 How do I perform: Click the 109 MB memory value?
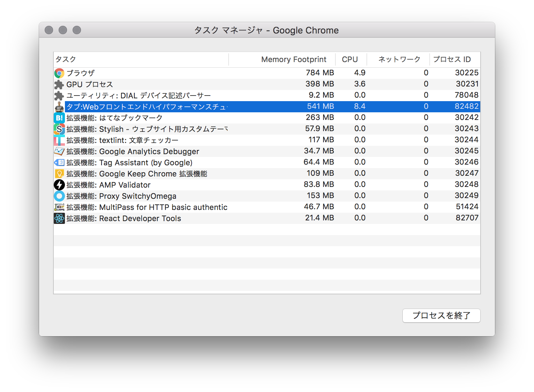pos(320,173)
